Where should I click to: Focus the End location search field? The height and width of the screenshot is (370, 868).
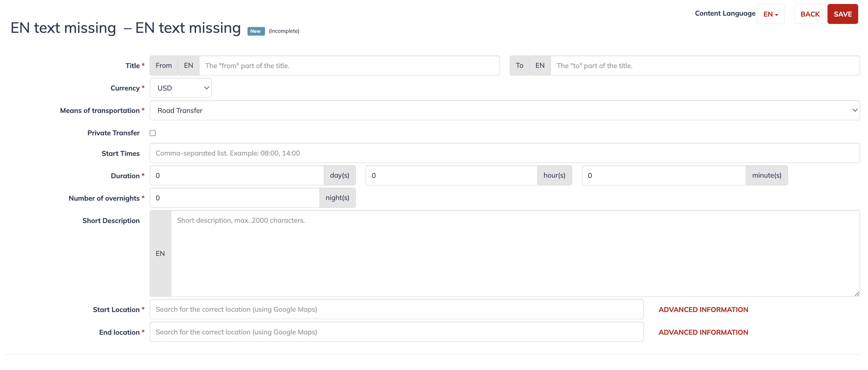(x=396, y=332)
